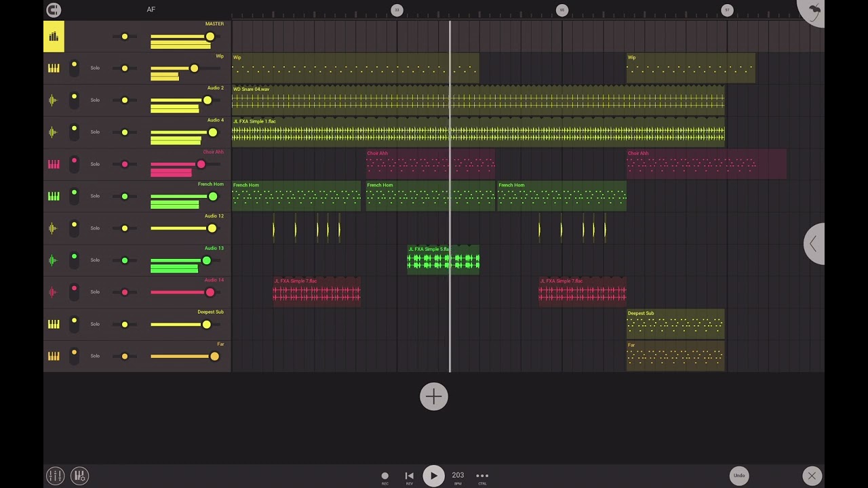Expand the side panel arrow on right edge
This screenshot has height=488, width=868.
click(814, 244)
